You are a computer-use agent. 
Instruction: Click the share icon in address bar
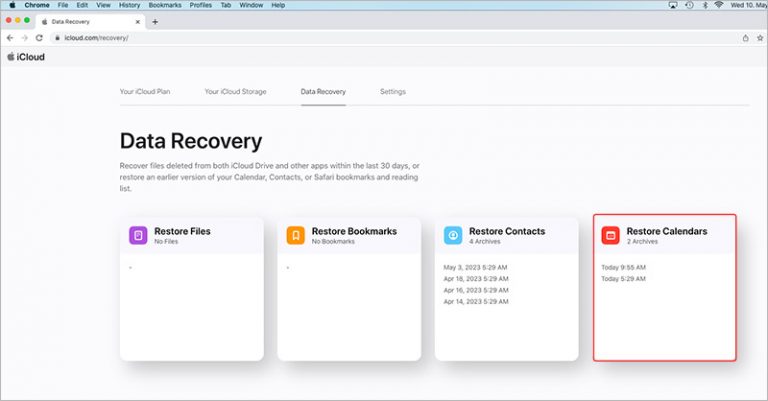tap(745, 38)
